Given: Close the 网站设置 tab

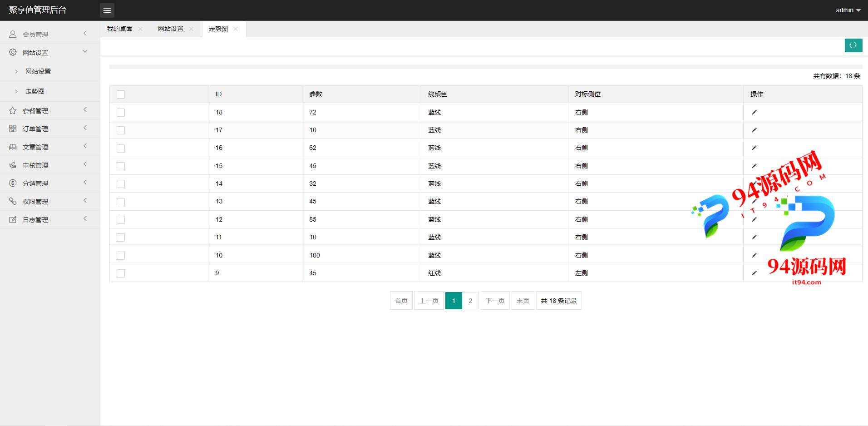Looking at the screenshot, I should coord(191,29).
